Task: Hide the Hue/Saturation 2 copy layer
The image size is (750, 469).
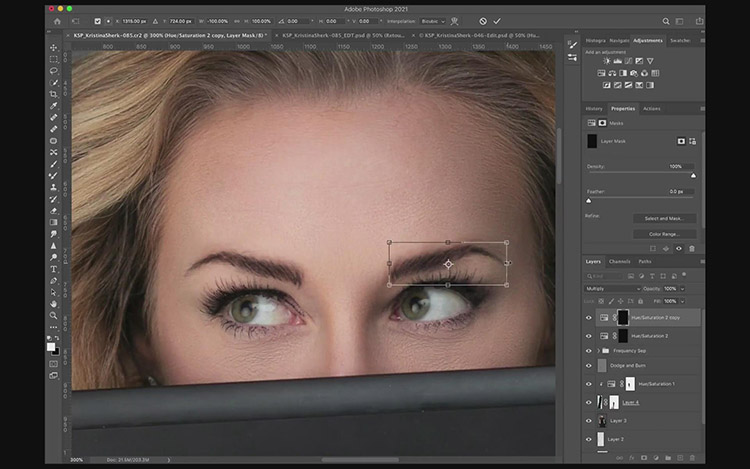Action: point(588,317)
